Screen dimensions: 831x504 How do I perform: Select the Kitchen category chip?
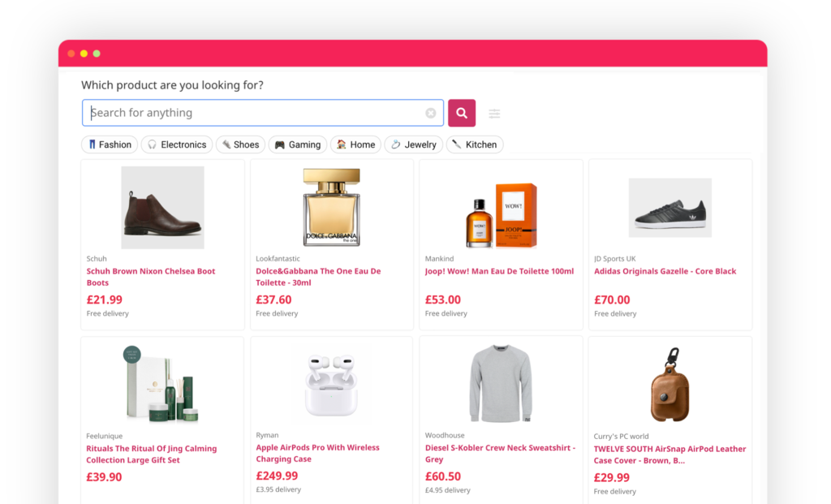tap(474, 144)
